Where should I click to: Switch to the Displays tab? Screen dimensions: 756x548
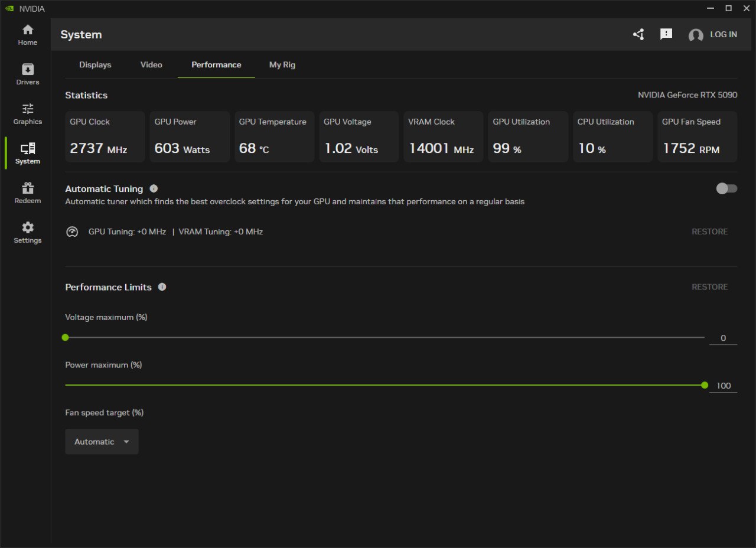click(95, 64)
